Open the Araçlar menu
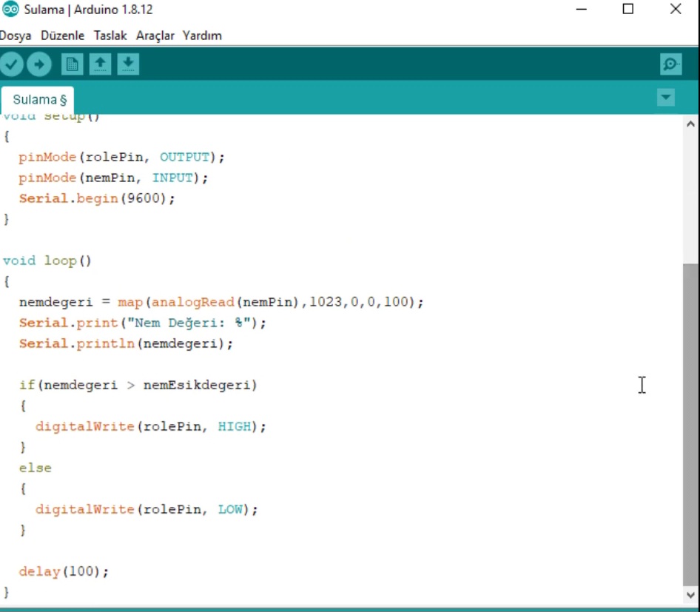Image resolution: width=700 pixels, height=612 pixels. click(154, 35)
